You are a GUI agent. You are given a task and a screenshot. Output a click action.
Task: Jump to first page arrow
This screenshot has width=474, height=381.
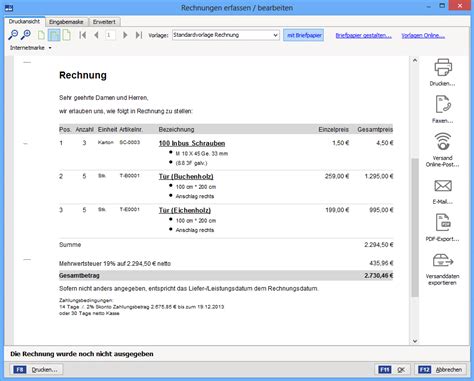(83, 35)
